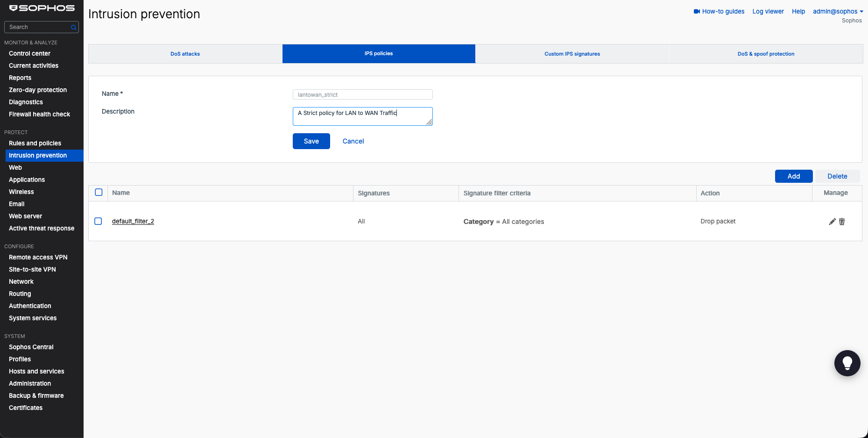Open Diagnostics menu item
This screenshot has height=438, width=868.
click(x=26, y=102)
